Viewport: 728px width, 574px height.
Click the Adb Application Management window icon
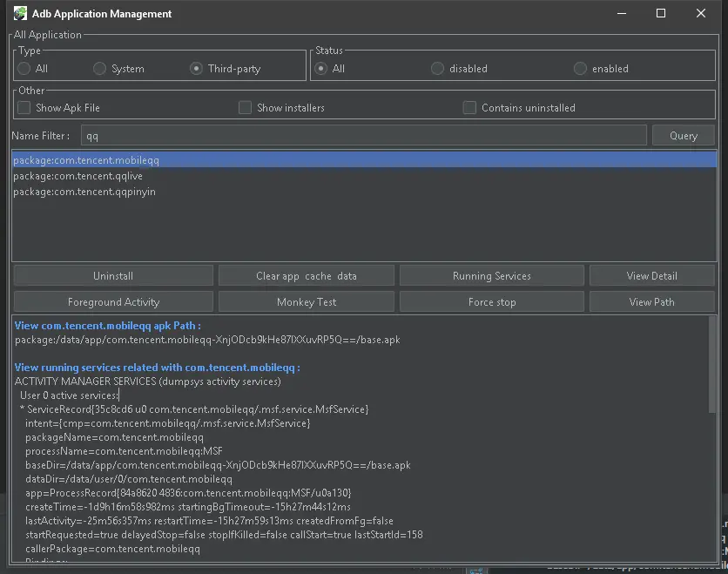[x=20, y=13]
